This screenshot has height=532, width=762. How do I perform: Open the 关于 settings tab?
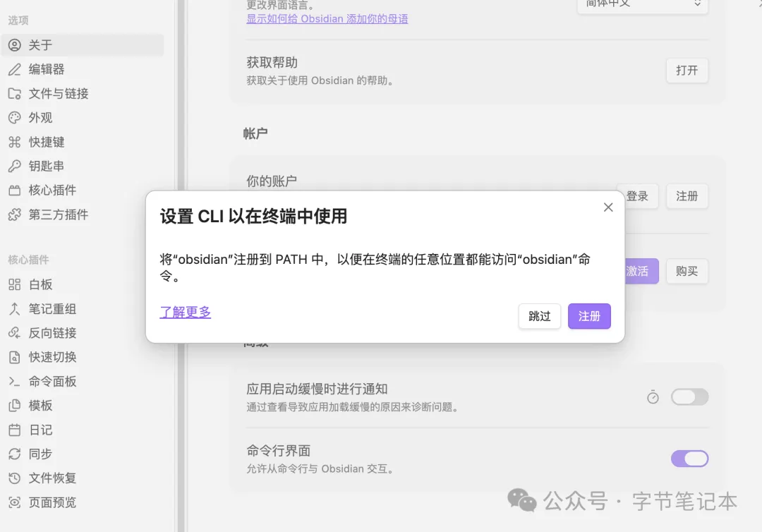click(x=83, y=45)
